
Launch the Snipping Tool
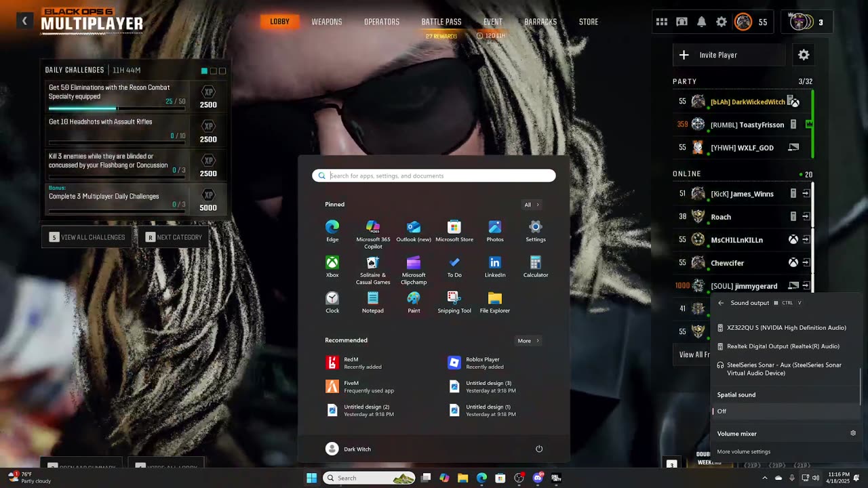(x=454, y=302)
